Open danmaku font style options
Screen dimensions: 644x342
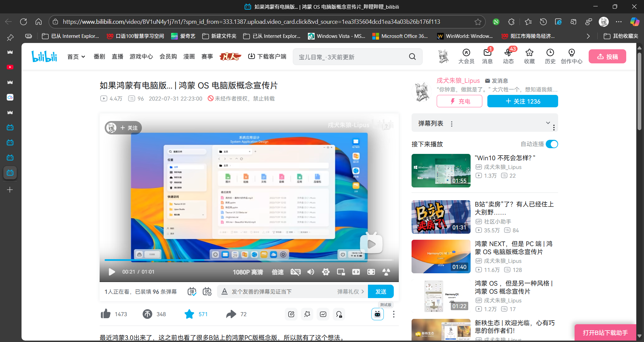224,291
